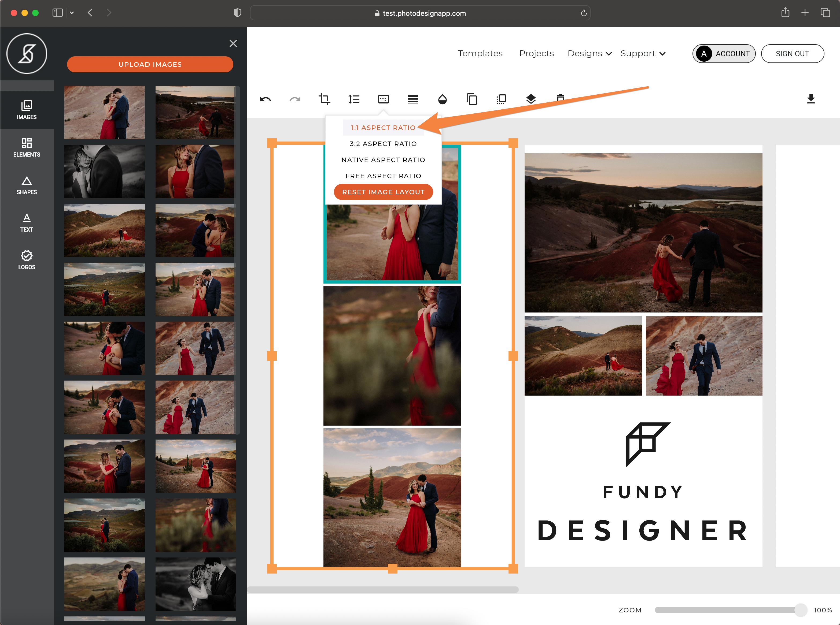This screenshot has width=840, height=625.
Task: Select FREE ASPECT RATIO option
Action: (383, 175)
